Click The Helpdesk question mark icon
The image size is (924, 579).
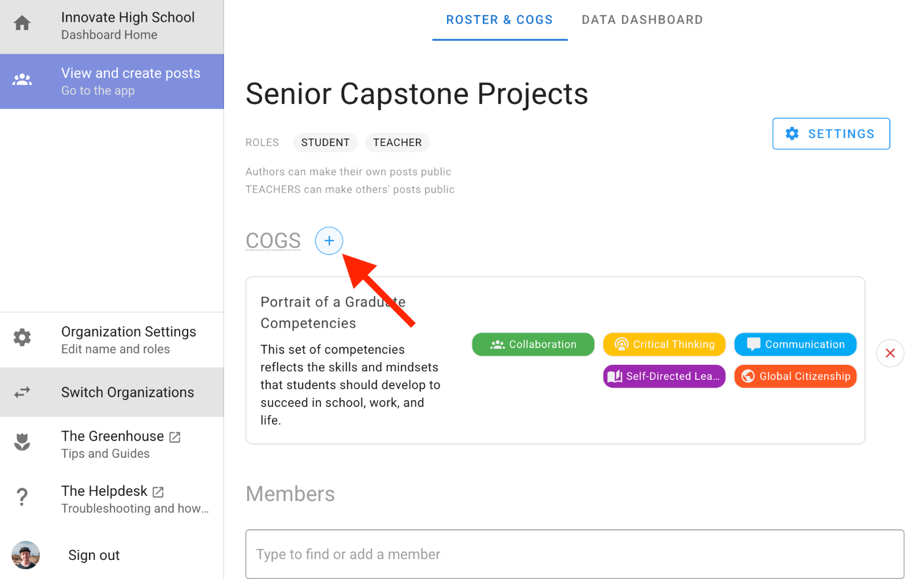[22, 497]
